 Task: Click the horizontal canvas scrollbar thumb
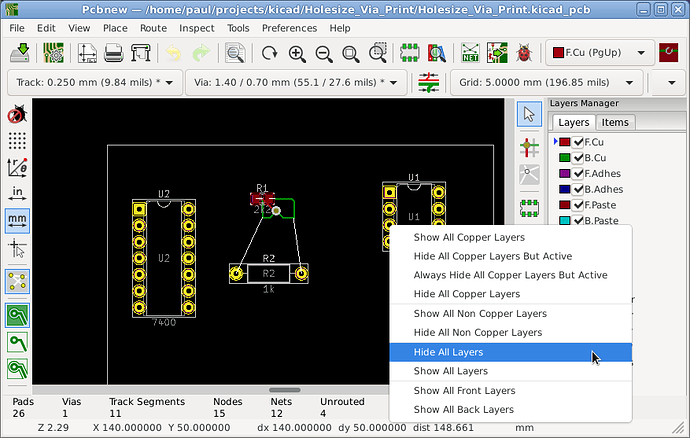285,390
